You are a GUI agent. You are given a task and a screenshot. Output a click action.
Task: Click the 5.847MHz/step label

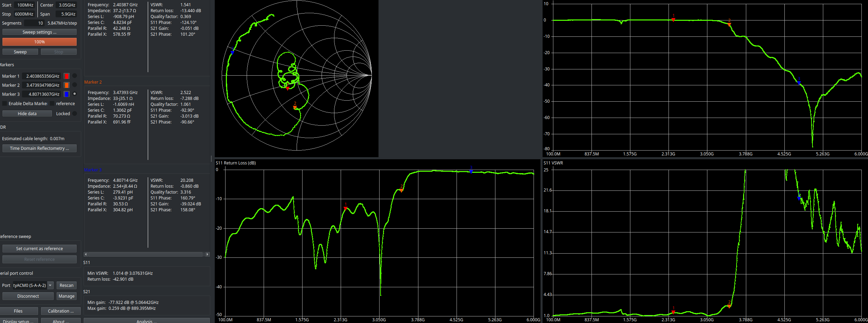click(62, 23)
